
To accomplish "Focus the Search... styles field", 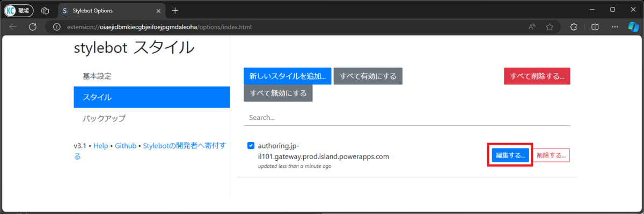I will pyautogui.click(x=406, y=117).
